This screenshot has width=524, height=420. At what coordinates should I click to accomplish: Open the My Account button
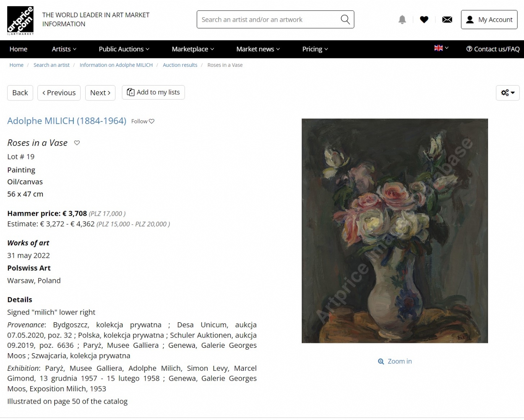[x=489, y=19]
